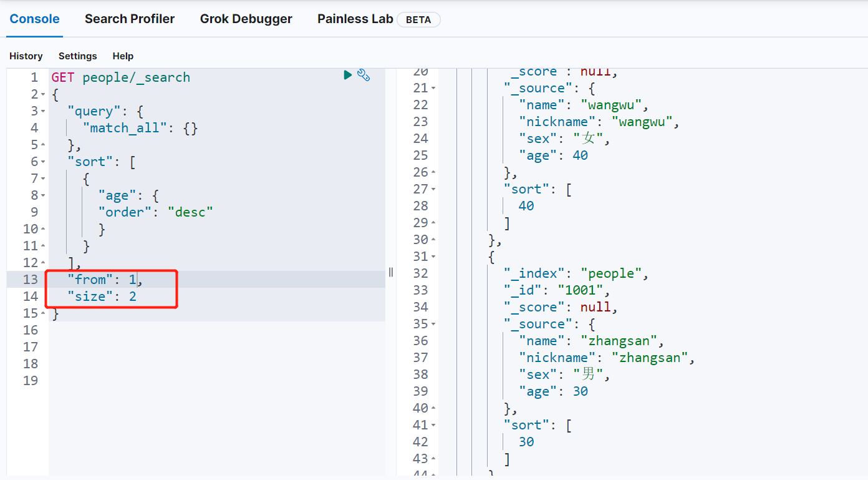Image resolution: width=868 pixels, height=480 pixels.
Task: Click the Help link
Action: [123, 56]
